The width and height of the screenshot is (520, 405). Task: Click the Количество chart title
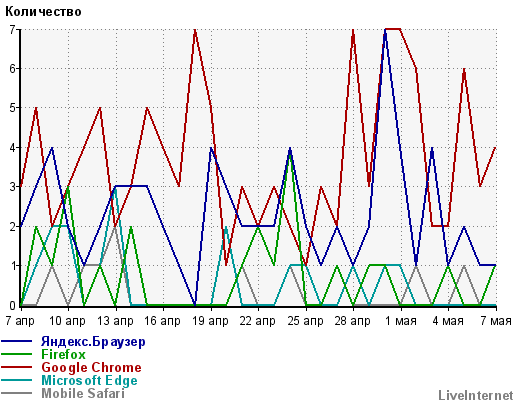43,12
